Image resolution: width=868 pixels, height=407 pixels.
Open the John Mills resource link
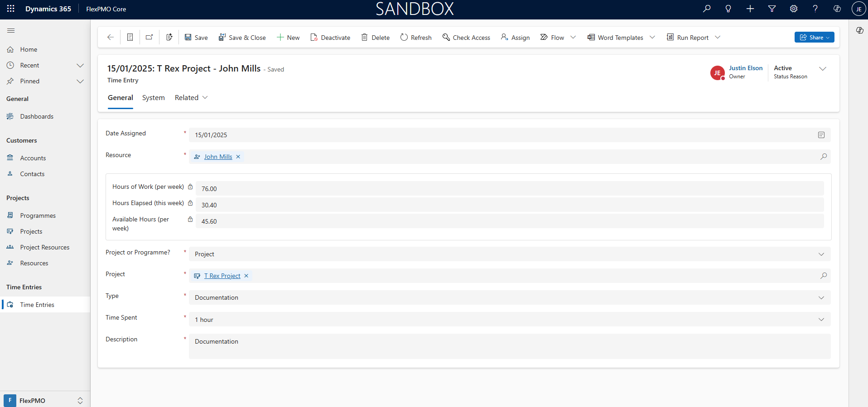point(218,157)
